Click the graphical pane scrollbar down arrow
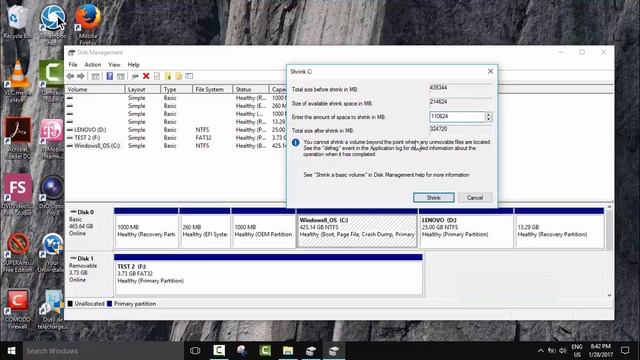Screen dimensions: 640x360 (609, 295)
